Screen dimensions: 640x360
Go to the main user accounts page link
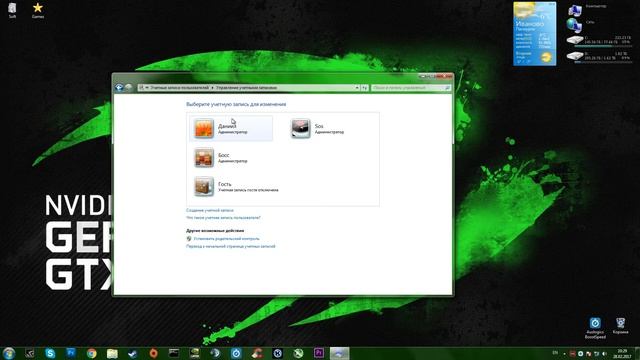(x=231, y=246)
